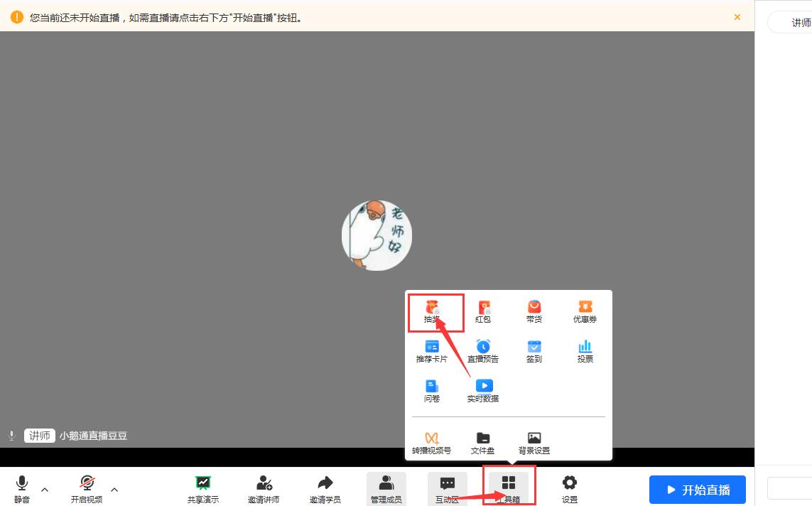
Task: Open the 投票 voting tool
Action: tap(585, 351)
